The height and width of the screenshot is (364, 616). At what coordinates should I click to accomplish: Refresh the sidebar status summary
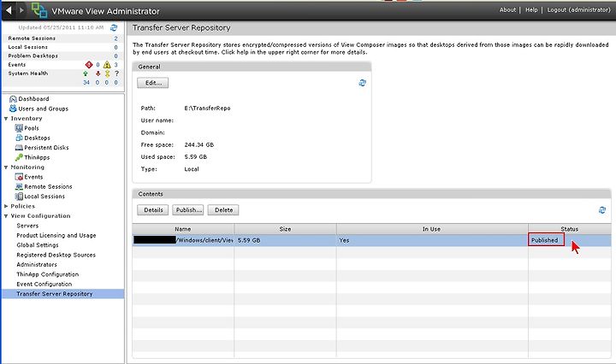pyautogui.click(x=114, y=27)
